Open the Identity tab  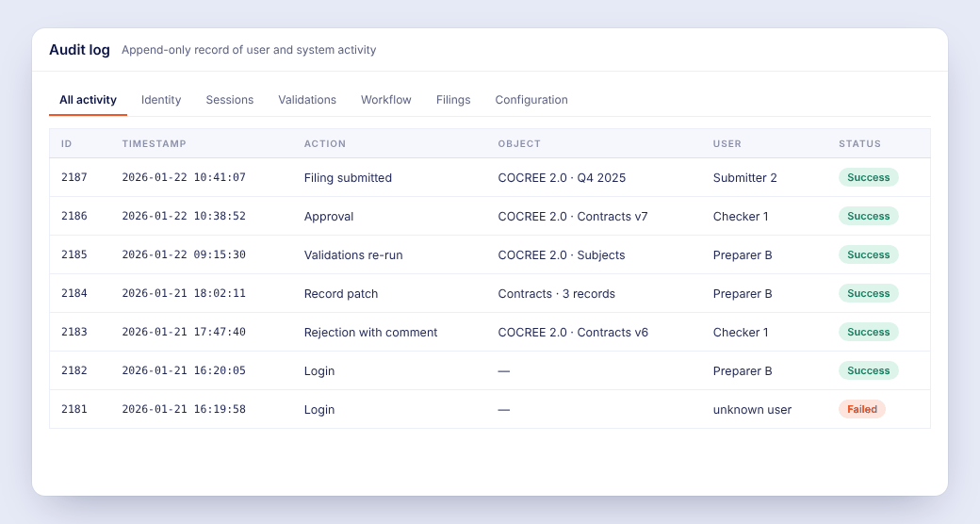(x=161, y=100)
